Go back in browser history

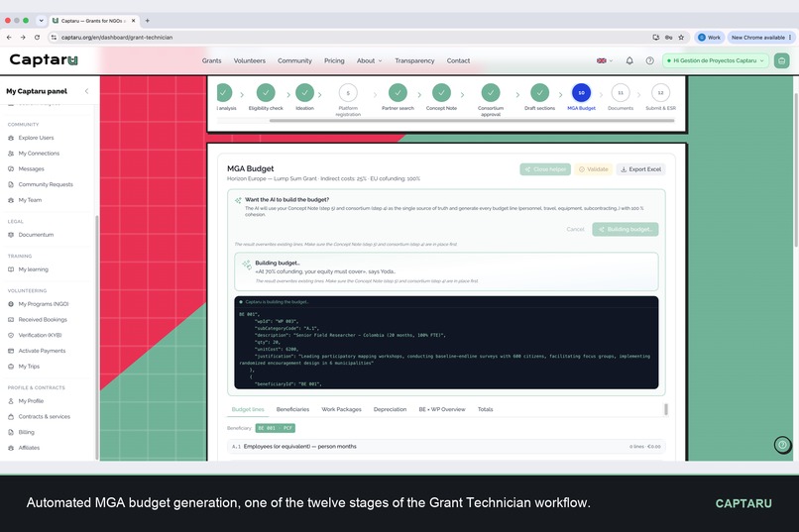tap(9, 38)
